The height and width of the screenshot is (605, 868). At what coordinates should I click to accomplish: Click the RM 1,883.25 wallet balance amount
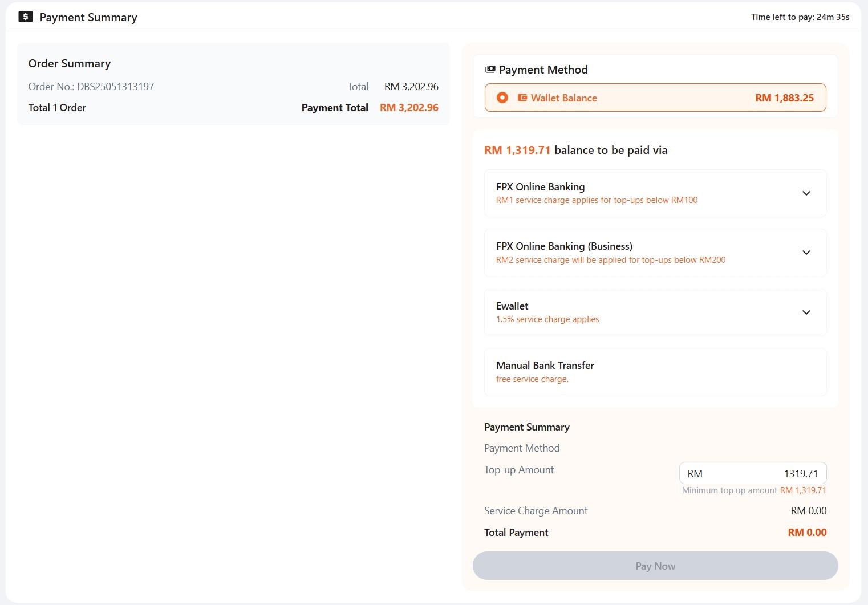tap(784, 98)
